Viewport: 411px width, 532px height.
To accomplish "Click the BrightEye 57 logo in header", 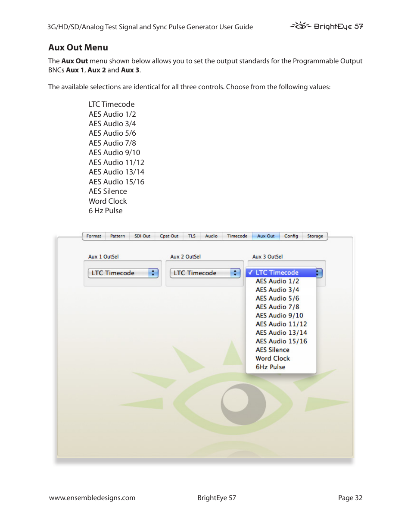I will click(327, 26).
